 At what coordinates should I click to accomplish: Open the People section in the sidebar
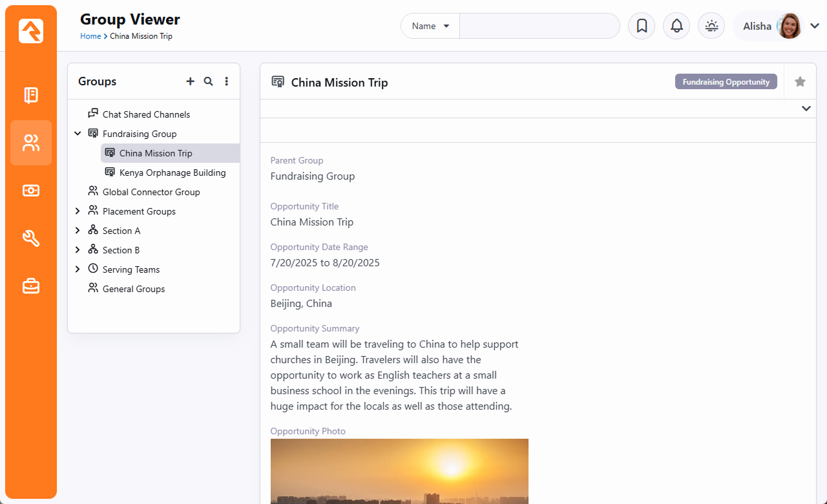[31, 143]
